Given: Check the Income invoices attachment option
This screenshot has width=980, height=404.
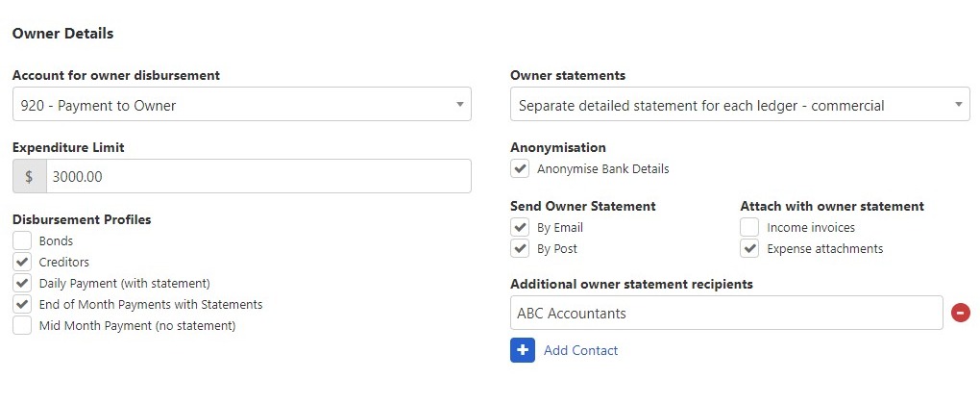Looking at the screenshot, I should pyautogui.click(x=749, y=228).
